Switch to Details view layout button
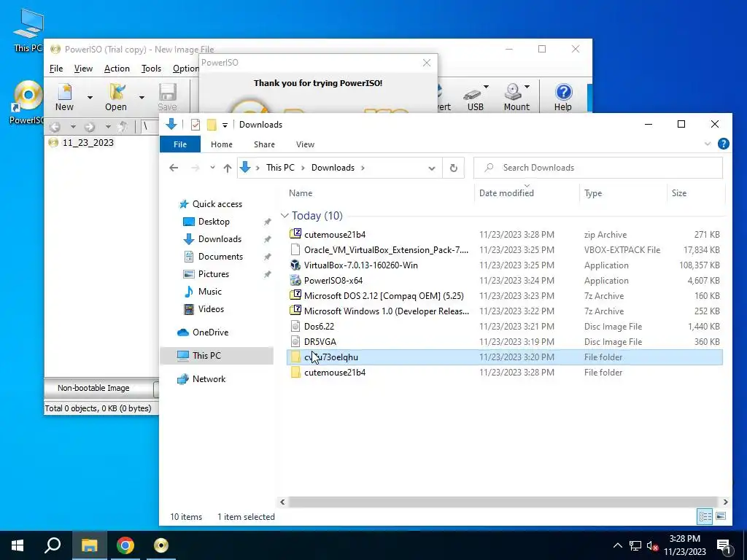This screenshot has width=747, height=560. coord(705,516)
